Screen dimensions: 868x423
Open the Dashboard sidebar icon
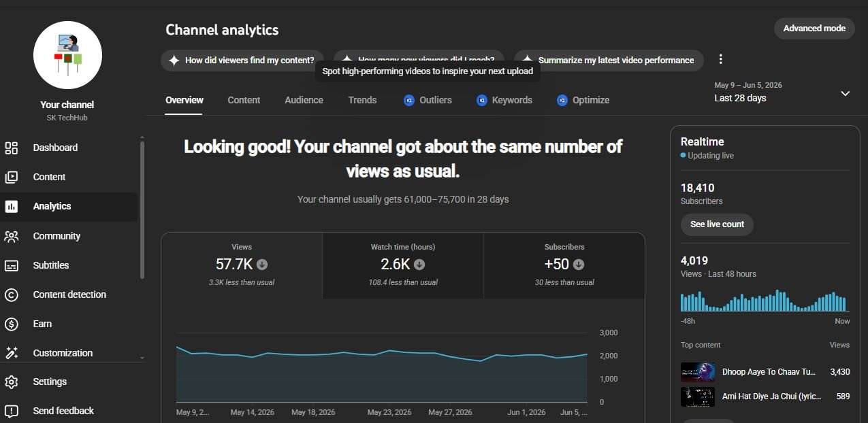click(x=12, y=148)
